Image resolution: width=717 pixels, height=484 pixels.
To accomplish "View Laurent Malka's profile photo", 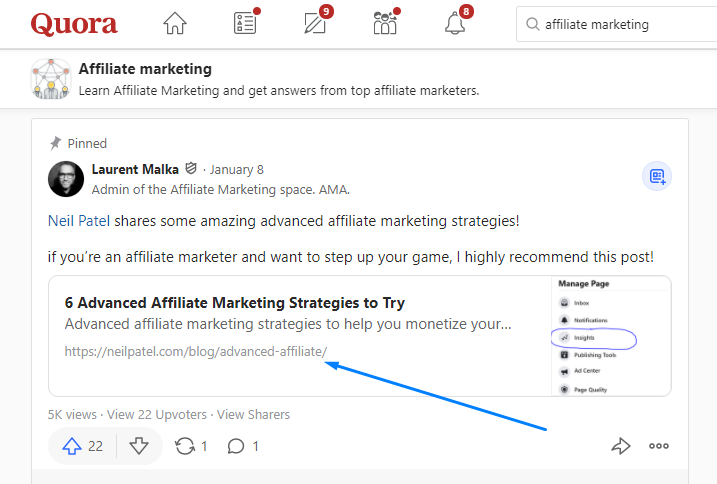I will (x=66, y=179).
